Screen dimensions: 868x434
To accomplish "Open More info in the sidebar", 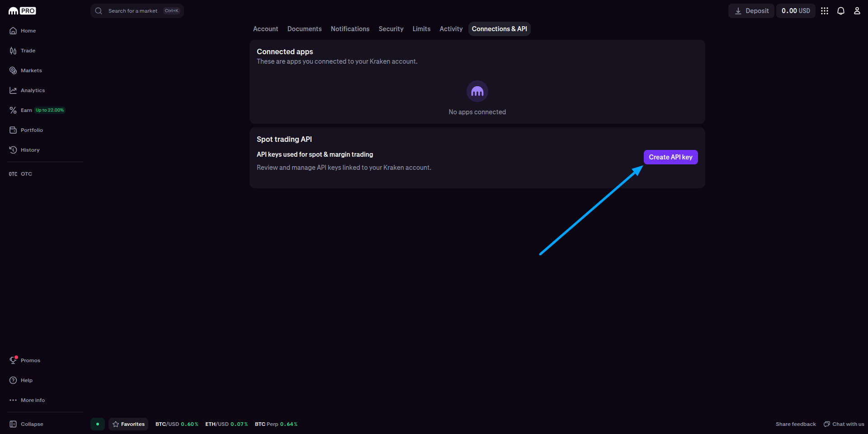I will click(x=27, y=400).
